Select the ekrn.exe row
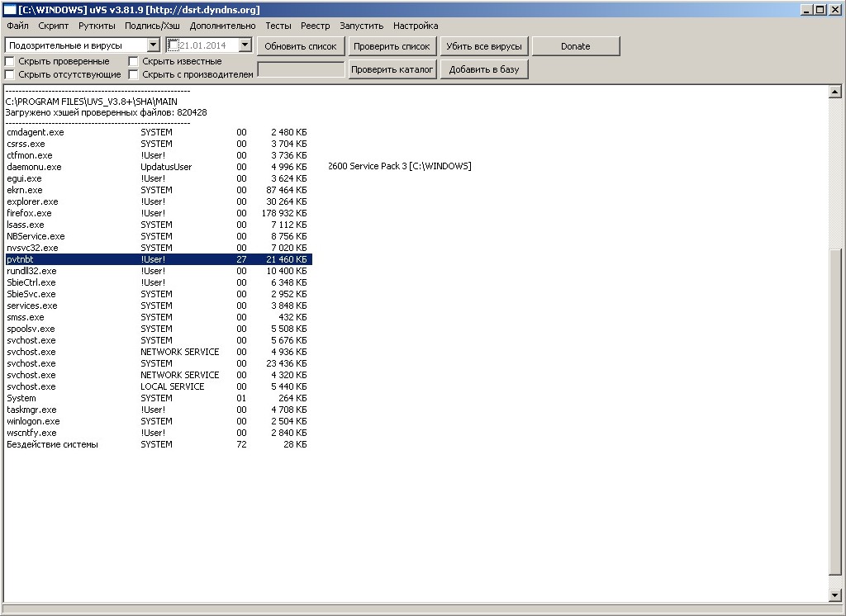The height and width of the screenshot is (616, 846). [x=158, y=190]
